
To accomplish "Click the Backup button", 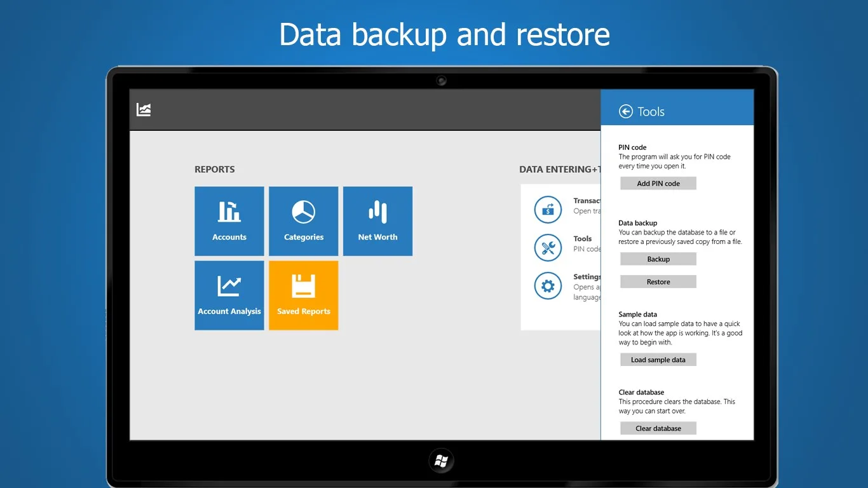I will [x=658, y=259].
